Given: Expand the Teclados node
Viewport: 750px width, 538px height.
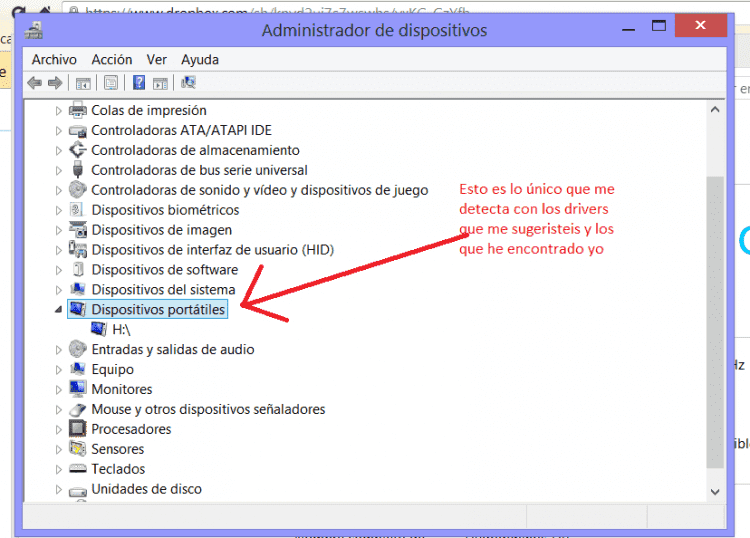Looking at the screenshot, I should click(58, 470).
